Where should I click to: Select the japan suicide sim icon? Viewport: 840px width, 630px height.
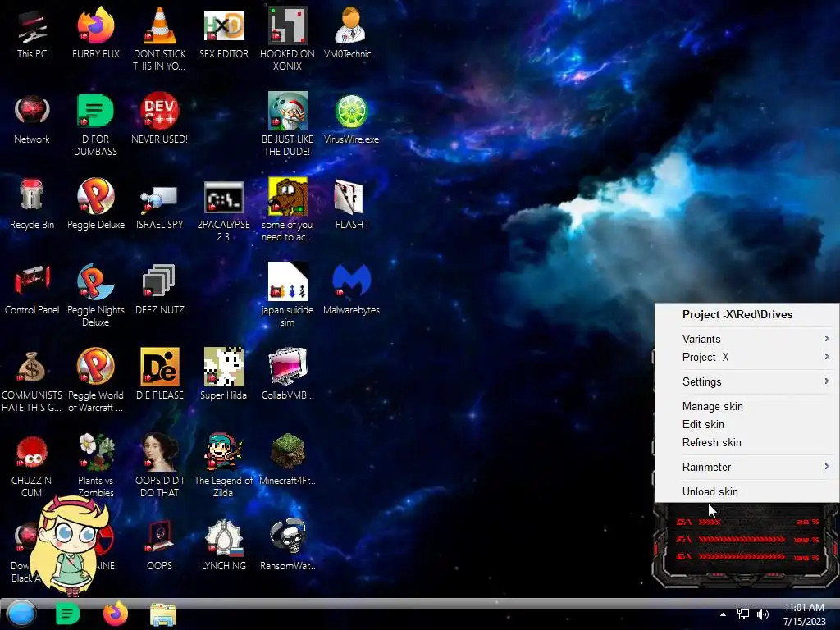click(x=287, y=295)
